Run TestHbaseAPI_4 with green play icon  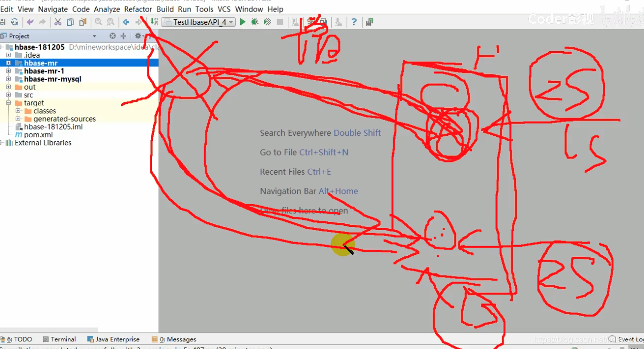243,22
